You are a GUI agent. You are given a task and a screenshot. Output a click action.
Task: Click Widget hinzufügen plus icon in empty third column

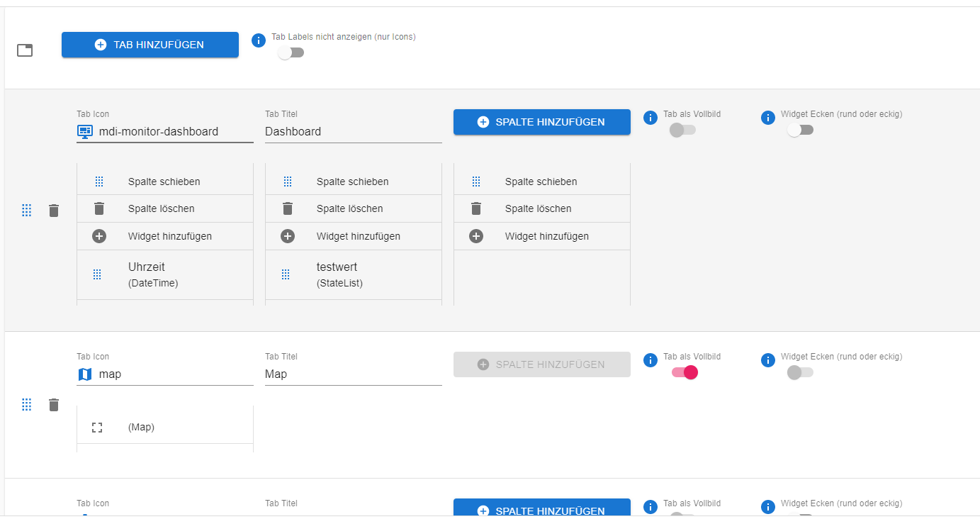click(x=476, y=236)
